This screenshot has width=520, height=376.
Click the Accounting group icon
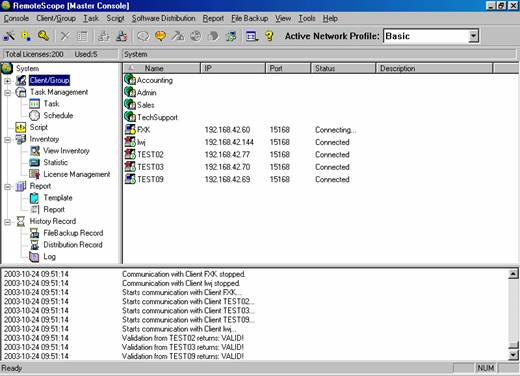tap(130, 80)
